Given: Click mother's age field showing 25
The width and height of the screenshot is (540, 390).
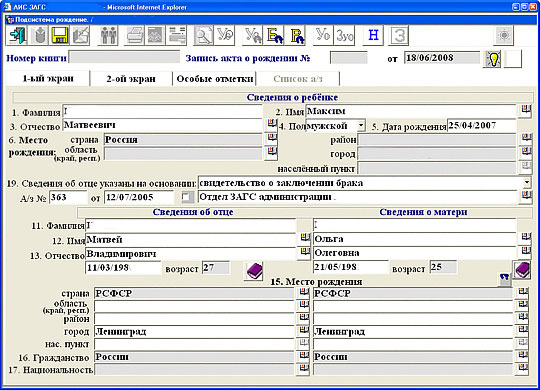Looking at the screenshot, I should (x=444, y=267).
